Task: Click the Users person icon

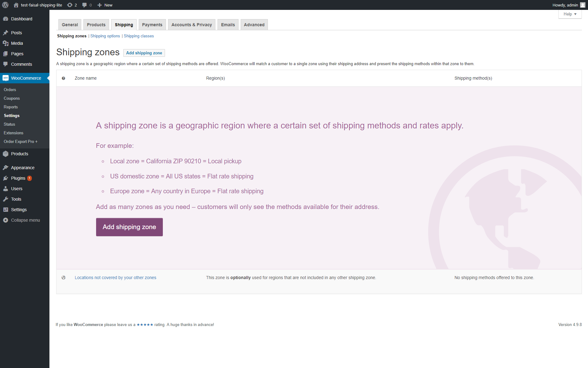Action: click(6, 189)
